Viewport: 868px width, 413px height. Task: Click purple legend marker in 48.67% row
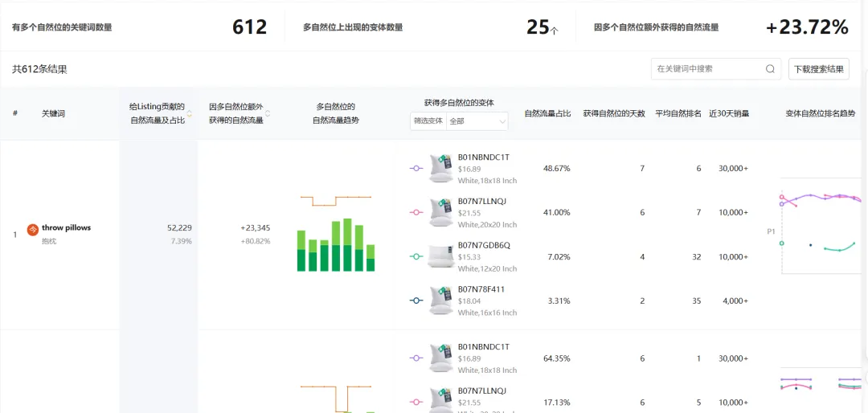tap(416, 168)
